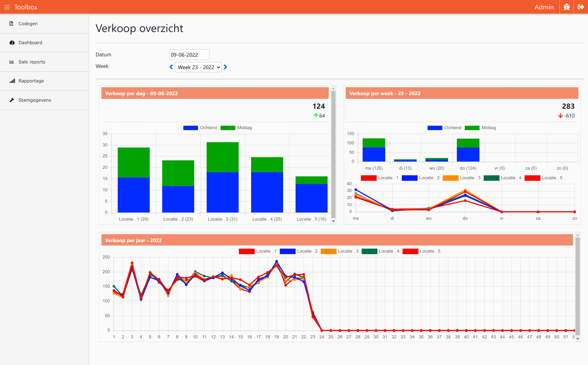The height and width of the screenshot is (365, 588).
Task: Click the Verkoop per dag header
Action: tap(215, 93)
